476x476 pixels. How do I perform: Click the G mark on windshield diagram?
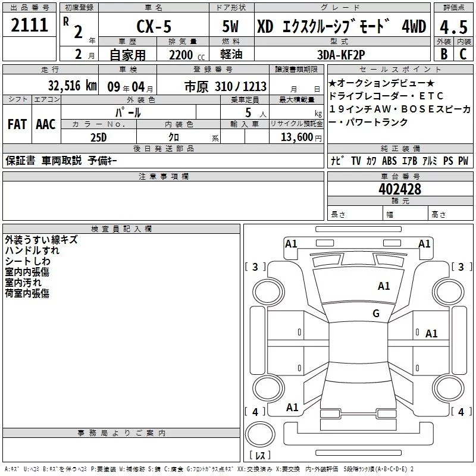[376, 314]
